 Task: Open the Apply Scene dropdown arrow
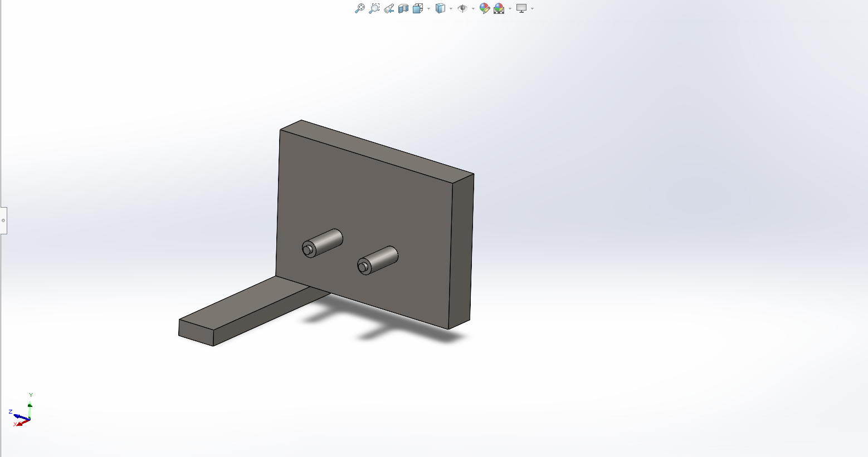(x=510, y=9)
